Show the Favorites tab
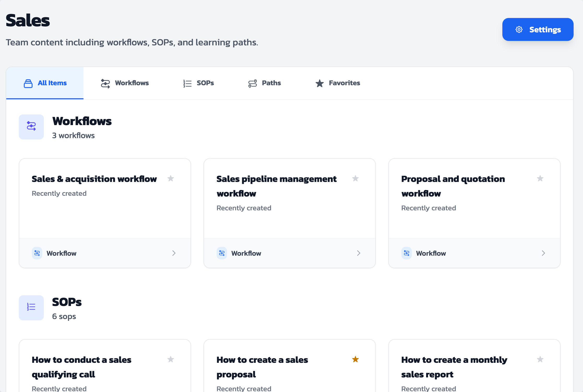The width and height of the screenshot is (583, 392). click(338, 83)
